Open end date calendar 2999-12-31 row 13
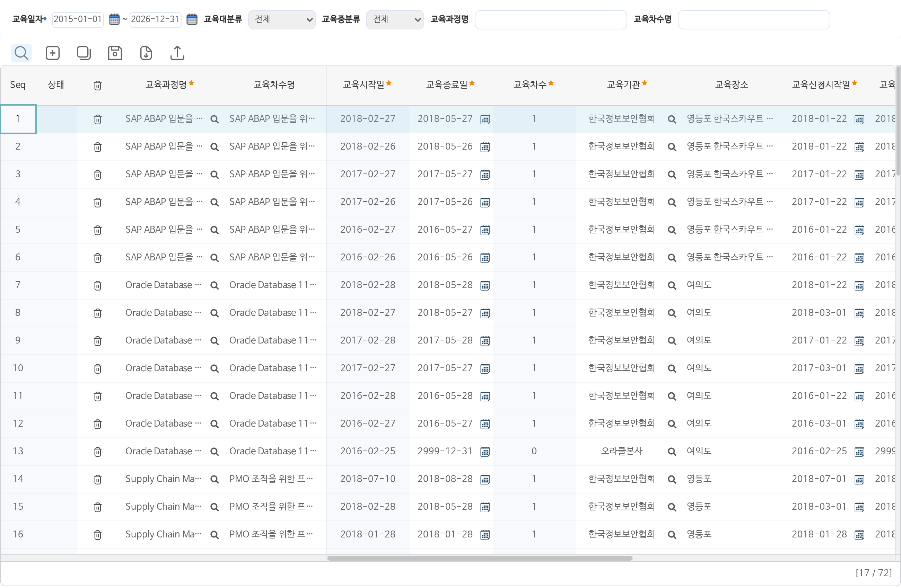 click(485, 452)
